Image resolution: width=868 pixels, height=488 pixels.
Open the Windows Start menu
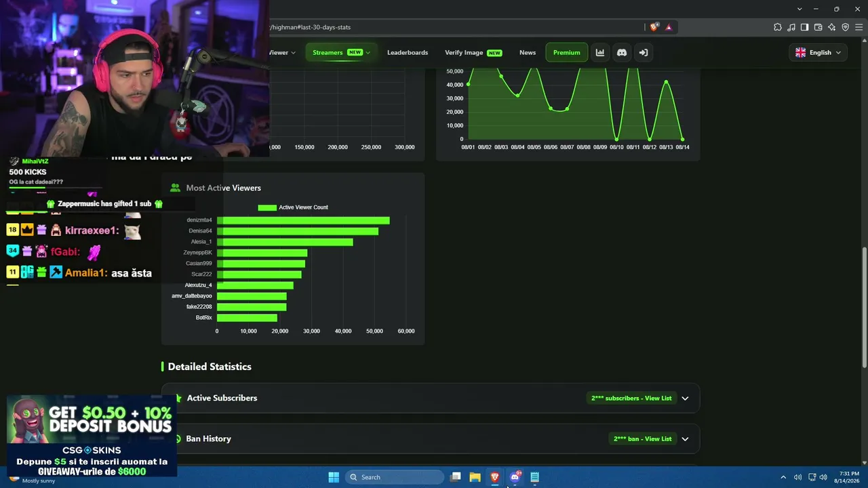tap(334, 477)
